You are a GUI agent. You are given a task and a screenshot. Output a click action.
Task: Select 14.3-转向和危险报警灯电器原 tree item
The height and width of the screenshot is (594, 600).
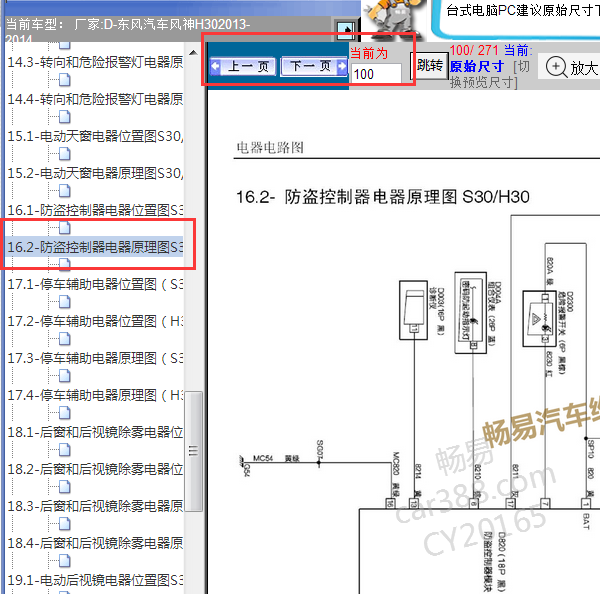pyautogui.click(x=95, y=62)
